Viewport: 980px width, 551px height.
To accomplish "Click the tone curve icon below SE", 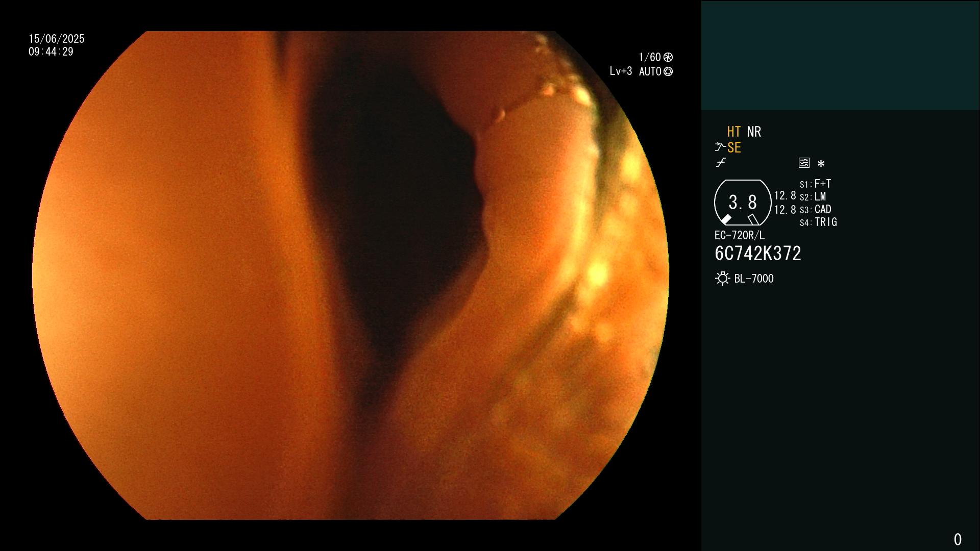I will tap(721, 163).
